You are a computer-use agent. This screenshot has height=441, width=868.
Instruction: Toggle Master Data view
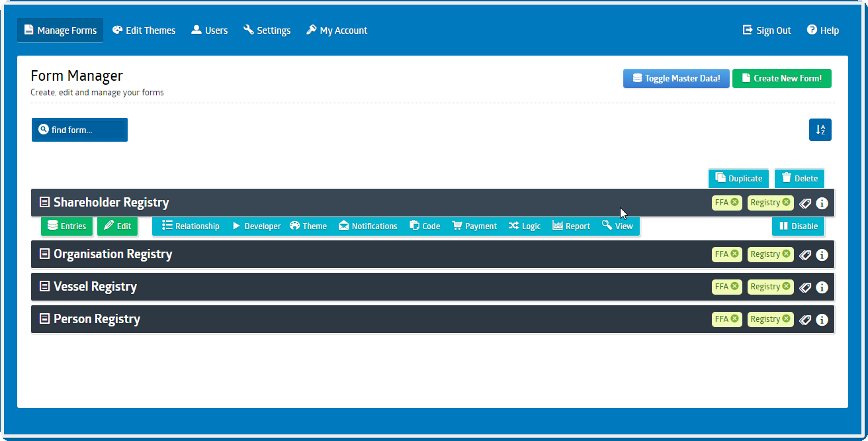(675, 78)
